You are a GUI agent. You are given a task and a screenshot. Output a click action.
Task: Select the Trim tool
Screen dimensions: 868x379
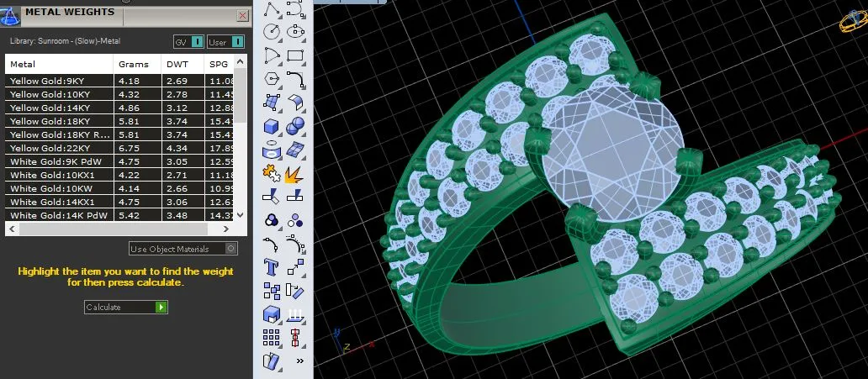[272, 197]
